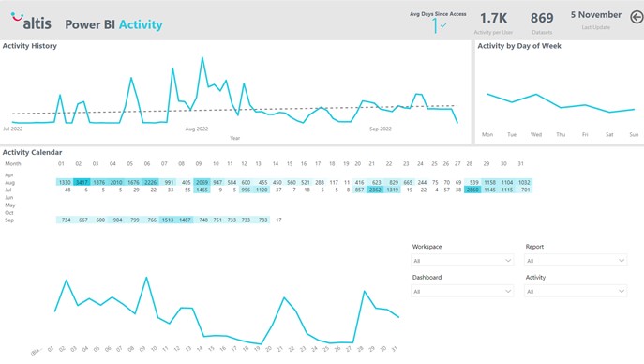Click the Activity by Day of Week title
Screen dimensions: 644x364
point(519,46)
